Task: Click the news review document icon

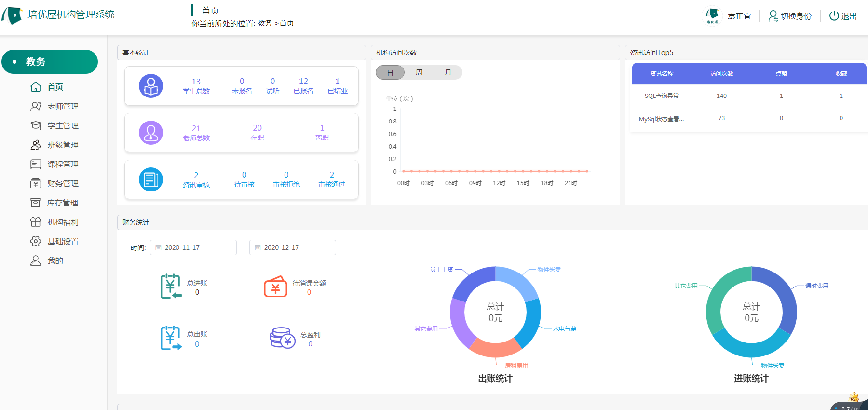Action: tap(151, 179)
